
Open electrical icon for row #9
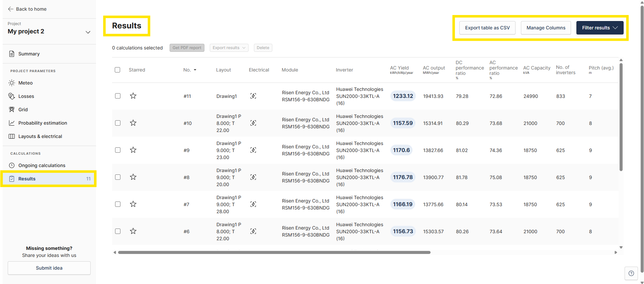253,150
